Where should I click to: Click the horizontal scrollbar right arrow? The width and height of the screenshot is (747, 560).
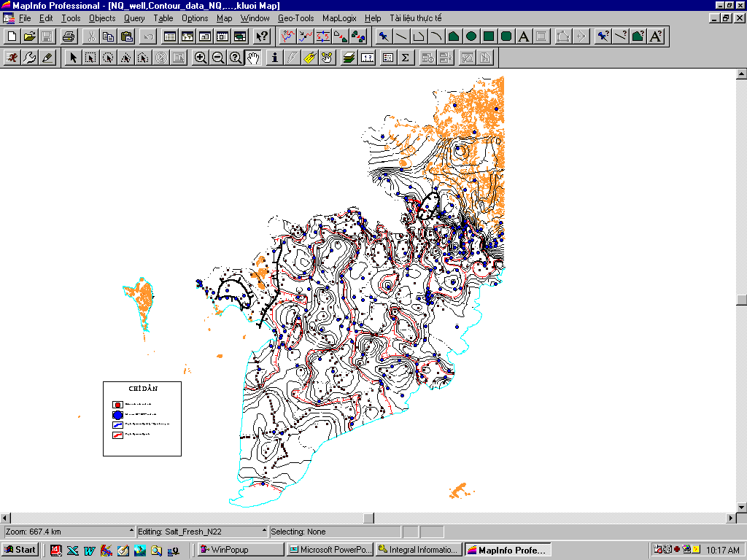coord(732,518)
